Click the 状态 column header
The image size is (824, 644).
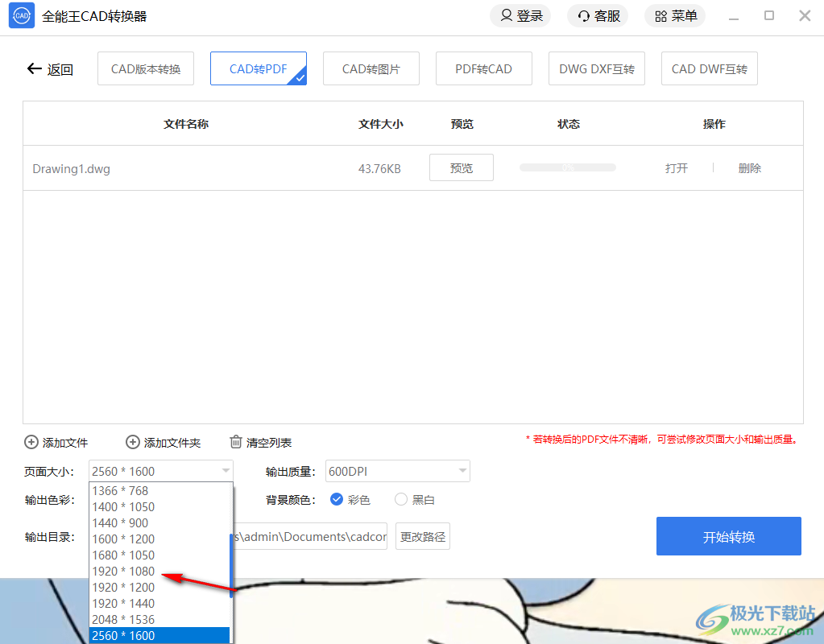tap(569, 124)
